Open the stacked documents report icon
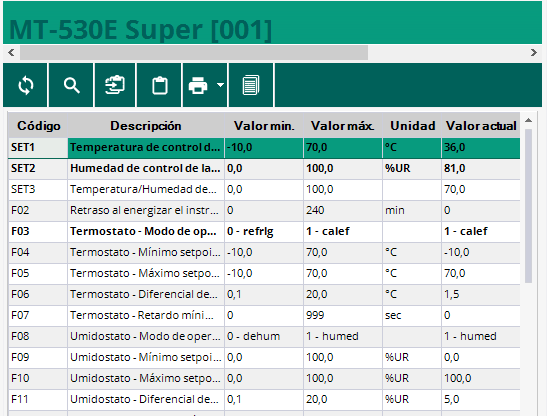The image size is (547, 416). 251,85
